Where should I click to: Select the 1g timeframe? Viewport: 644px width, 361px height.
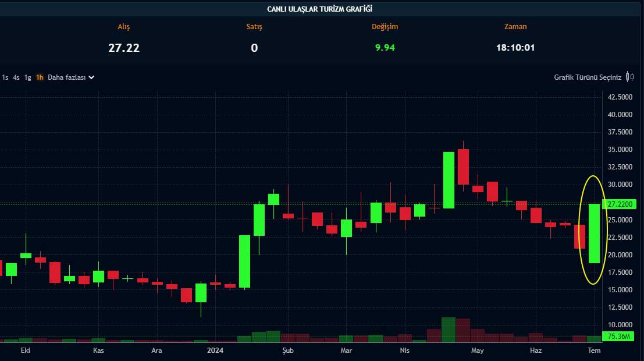[27, 77]
